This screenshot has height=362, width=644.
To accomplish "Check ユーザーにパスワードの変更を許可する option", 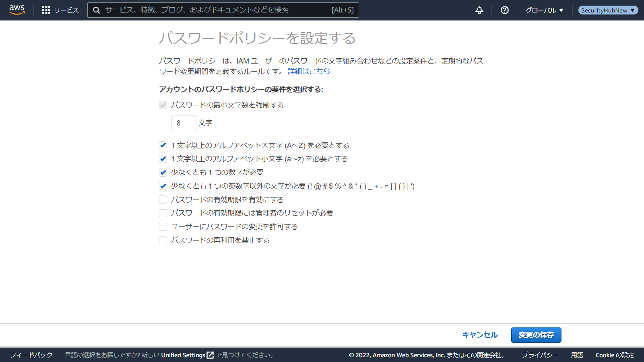I will tap(163, 227).
